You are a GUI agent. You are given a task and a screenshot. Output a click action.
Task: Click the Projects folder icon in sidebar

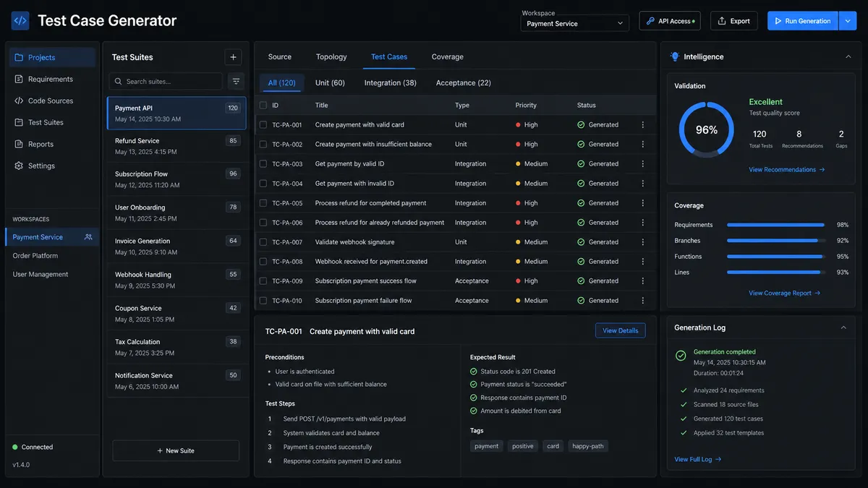19,57
